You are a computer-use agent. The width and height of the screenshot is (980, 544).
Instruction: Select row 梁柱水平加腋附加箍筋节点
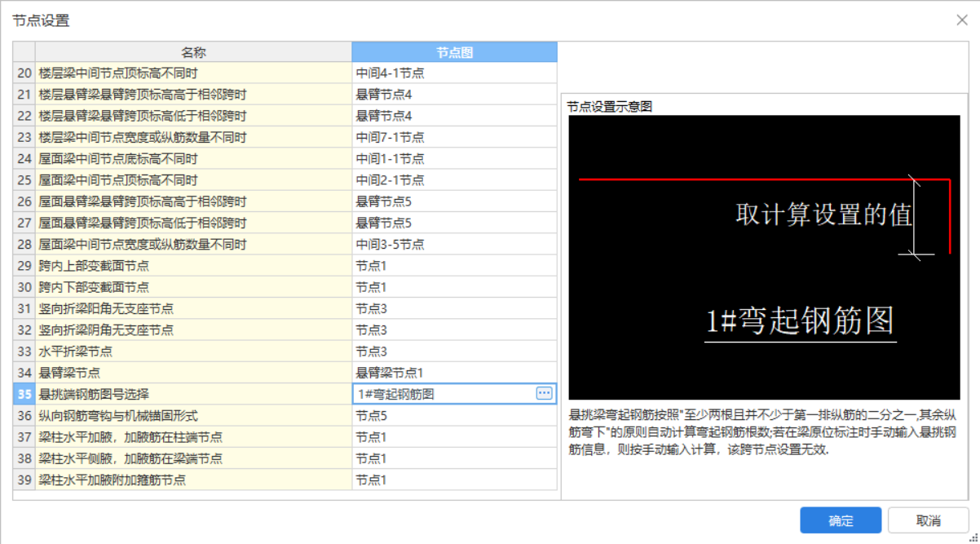click(193, 480)
